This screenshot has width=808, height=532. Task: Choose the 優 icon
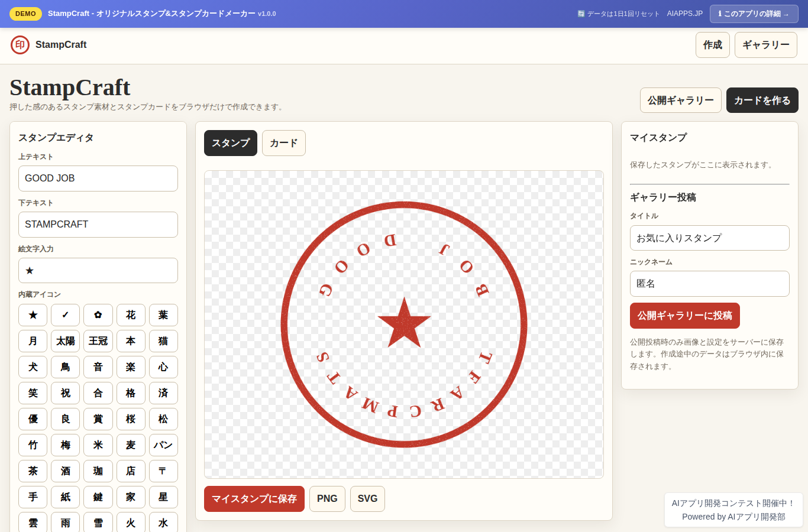pyautogui.click(x=33, y=419)
